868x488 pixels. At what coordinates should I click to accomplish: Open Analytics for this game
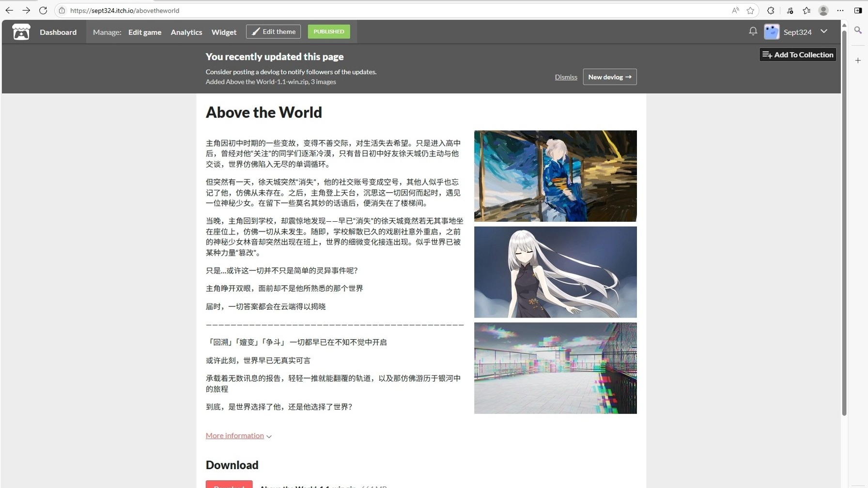click(186, 32)
